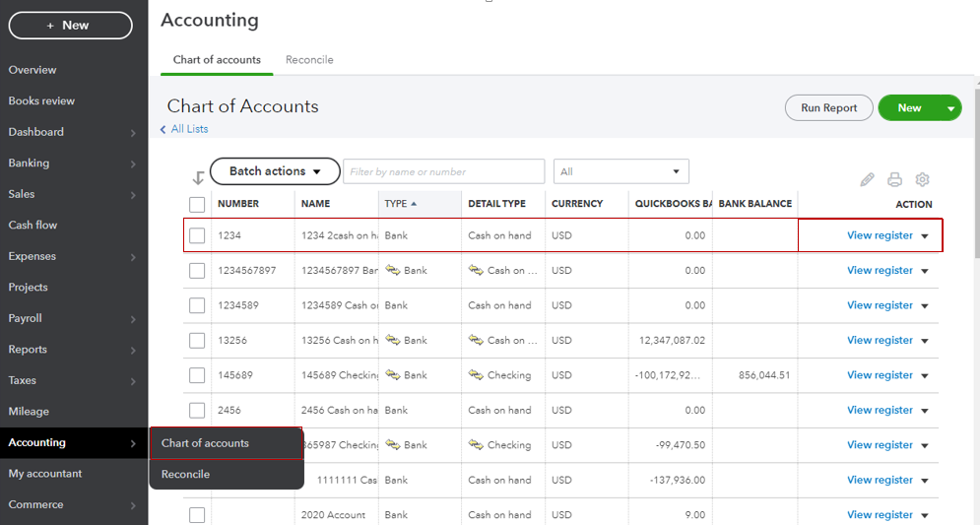Screen dimensions: 980x525
Task: Open action dropdown arrow for account 13256
Action: click(925, 341)
